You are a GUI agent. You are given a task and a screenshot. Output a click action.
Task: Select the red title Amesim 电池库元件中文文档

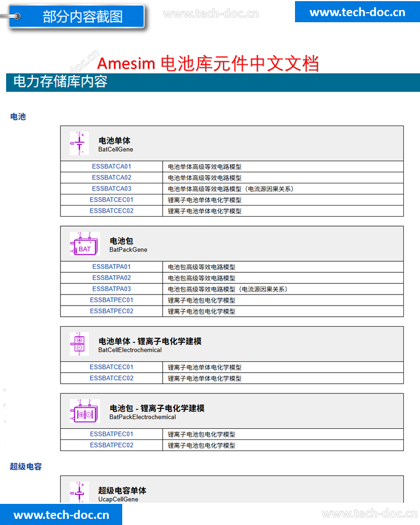tap(208, 63)
